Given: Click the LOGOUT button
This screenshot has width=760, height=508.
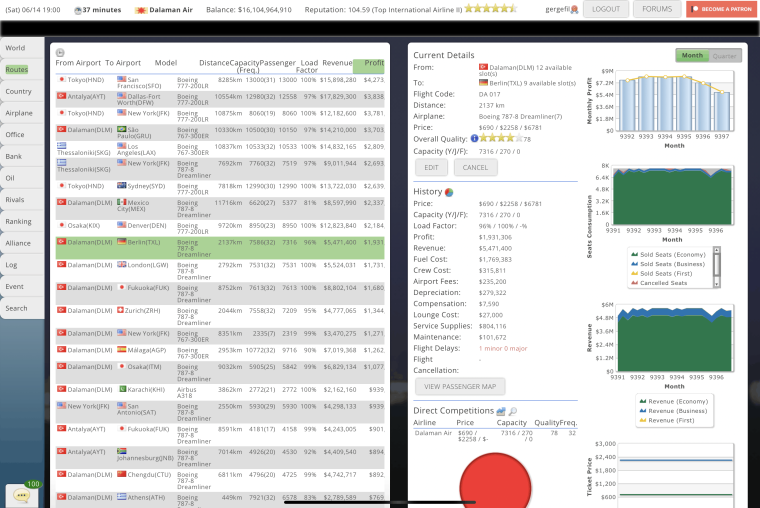Looking at the screenshot, I should click(606, 9).
